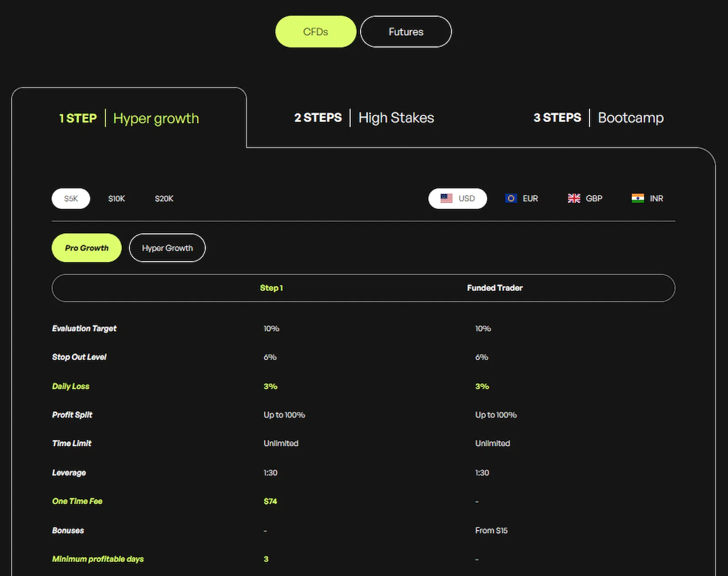The height and width of the screenshot is (576, 728).
Task: Switch to the Hyper Growth plan
Action: pyautogui.click(x=167, y=248)
